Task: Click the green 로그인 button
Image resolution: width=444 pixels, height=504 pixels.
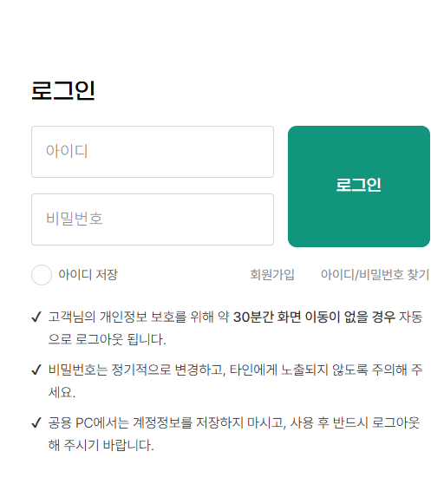Action: (x=359, y=187)
